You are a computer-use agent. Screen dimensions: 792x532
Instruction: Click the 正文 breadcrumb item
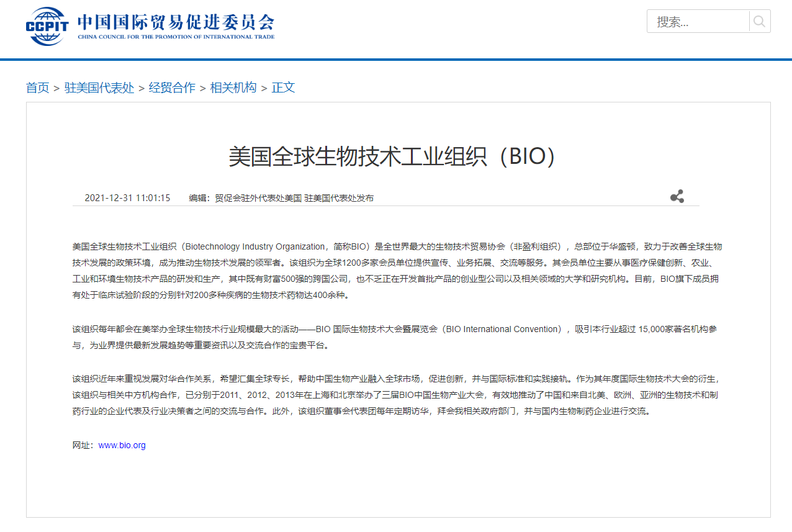coord(283,88)
